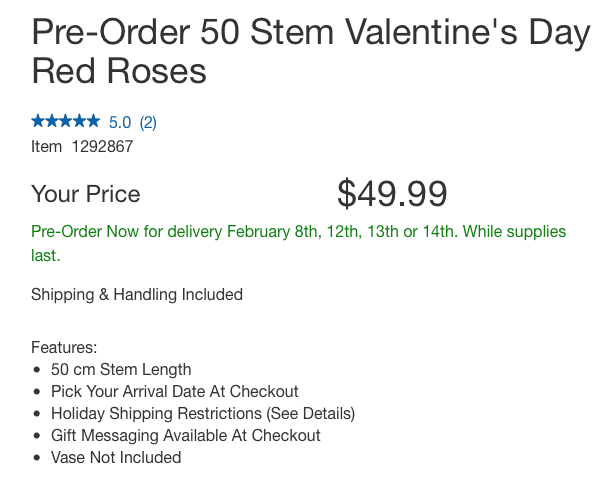Click the 5.0 rating score
The width and height of the screenshot is (609, 480).
point(120,123)
